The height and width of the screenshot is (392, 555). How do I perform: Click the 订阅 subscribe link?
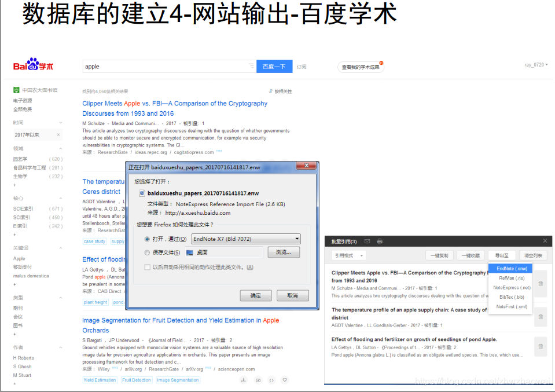[x=302, y=67]
